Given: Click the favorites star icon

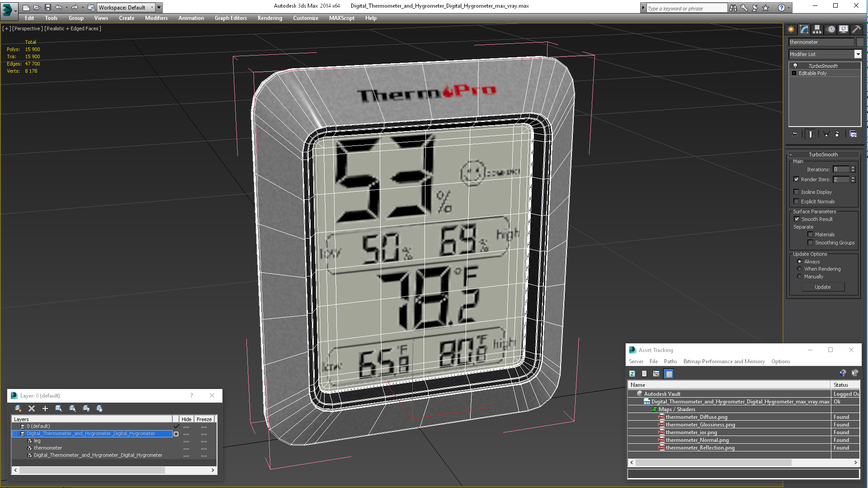Looking at the screenshot, I should click(x=765, y=8).
